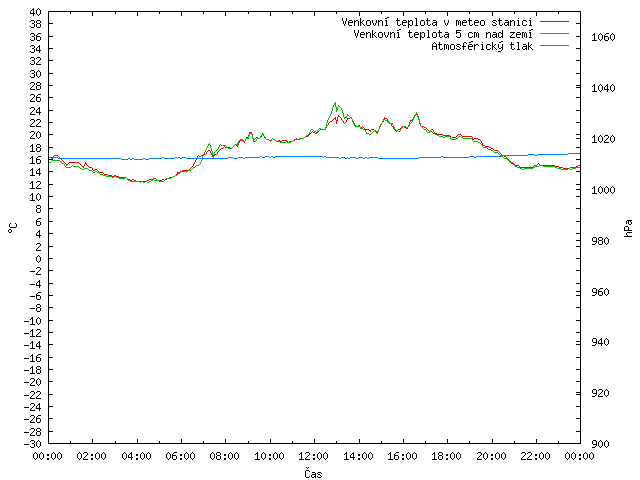640x480 pixels.
Task: Click the '10:00' time axis label
Action: tap(269, 456)
